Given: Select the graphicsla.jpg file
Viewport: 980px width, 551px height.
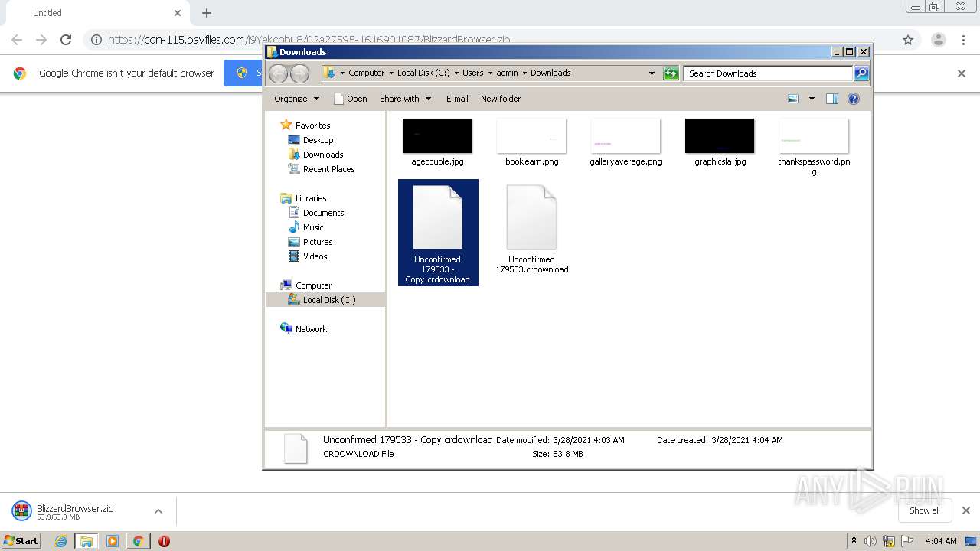Looking at the screenshot, I should (720, 143).
